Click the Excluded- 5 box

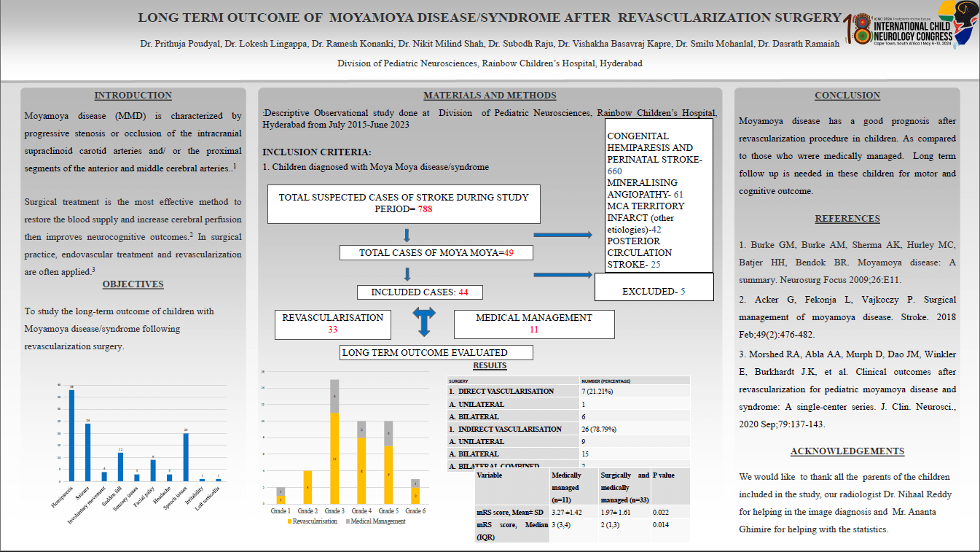tap(654, 287)
